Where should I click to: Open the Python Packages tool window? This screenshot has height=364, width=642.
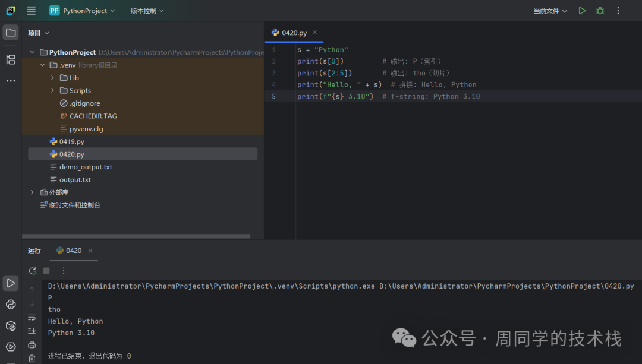tap(11, 325)
